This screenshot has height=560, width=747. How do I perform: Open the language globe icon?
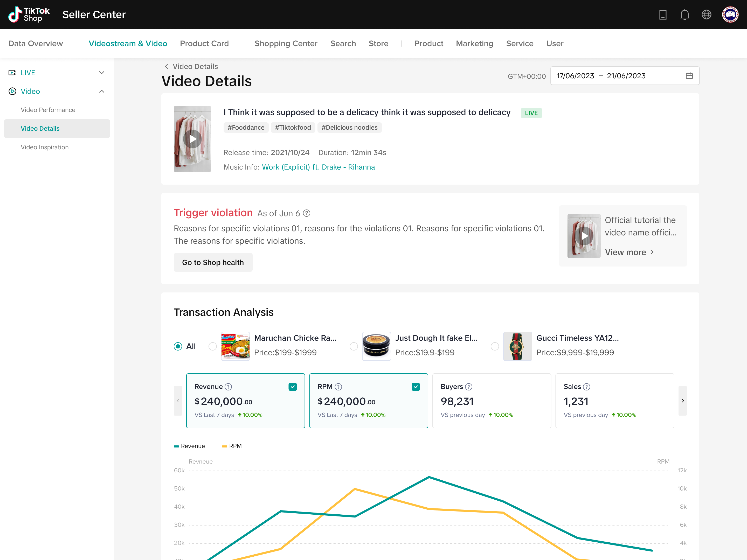pyautogui.click(x=706, y=15)
